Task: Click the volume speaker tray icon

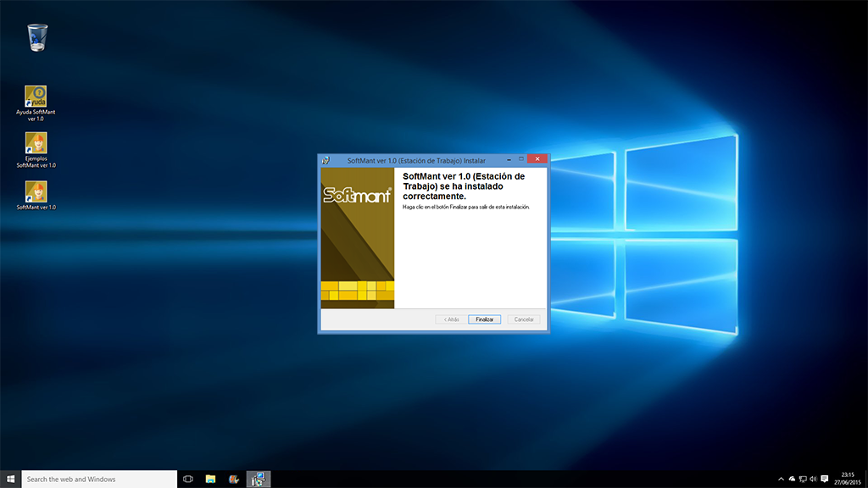Action: pyautogui.click(x=813, y=479)
